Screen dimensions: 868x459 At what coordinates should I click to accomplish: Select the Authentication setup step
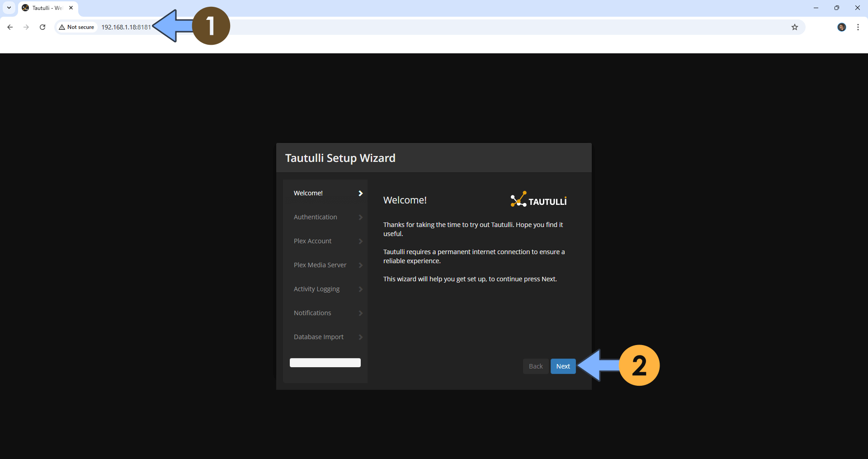[315, 217]
